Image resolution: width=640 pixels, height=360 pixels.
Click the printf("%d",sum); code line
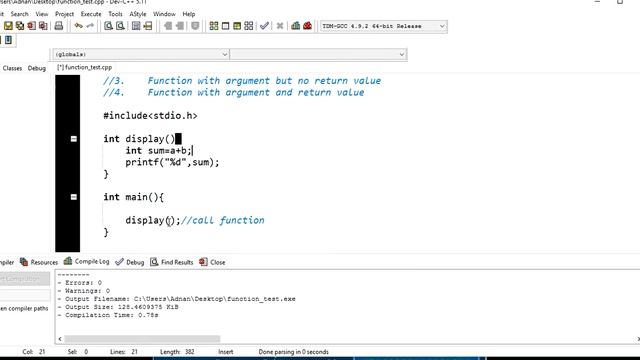pos(172,162)
